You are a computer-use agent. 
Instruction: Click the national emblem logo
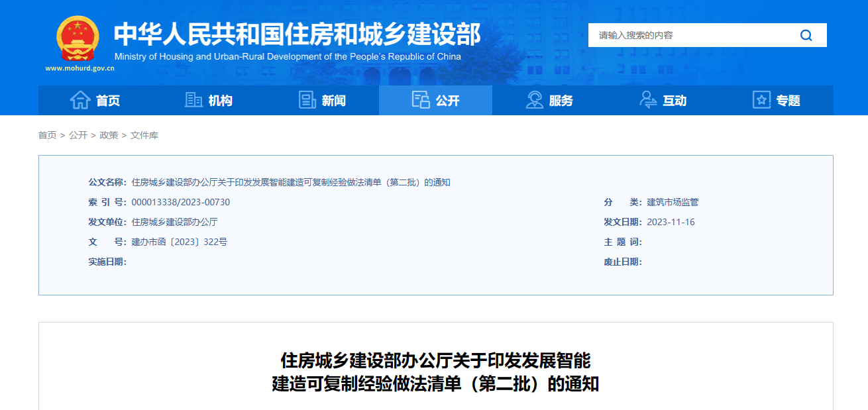click(78, 38)
